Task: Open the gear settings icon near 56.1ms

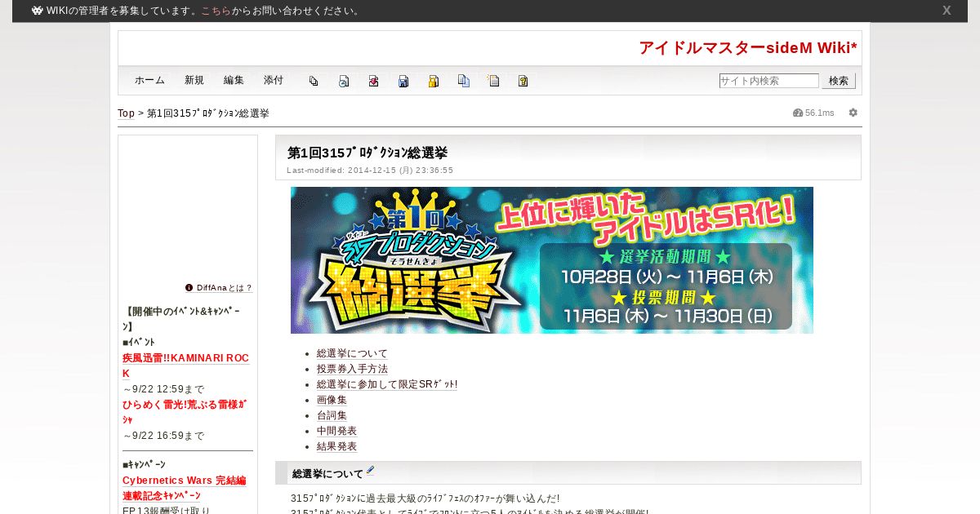Action: pos(853,113)
